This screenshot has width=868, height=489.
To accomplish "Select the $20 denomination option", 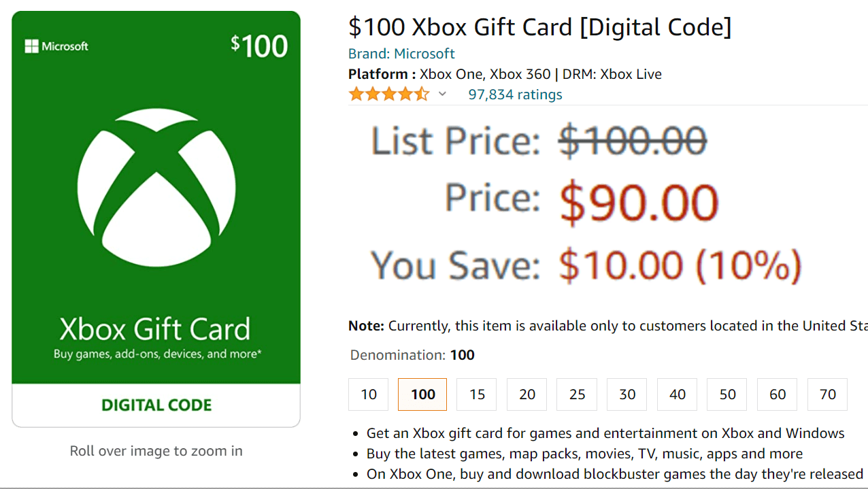I will point(527,394).
